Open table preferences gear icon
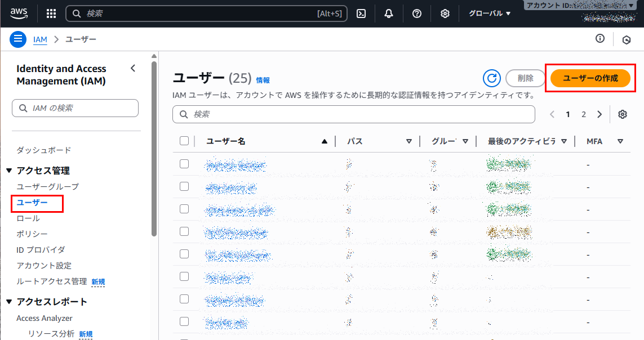644x340 pixels. pos(623,114)
